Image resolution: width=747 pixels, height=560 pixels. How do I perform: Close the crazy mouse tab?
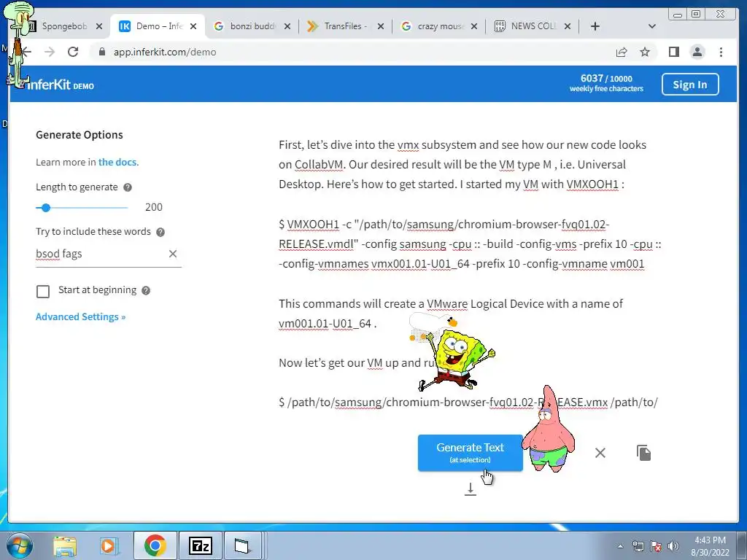474,26
